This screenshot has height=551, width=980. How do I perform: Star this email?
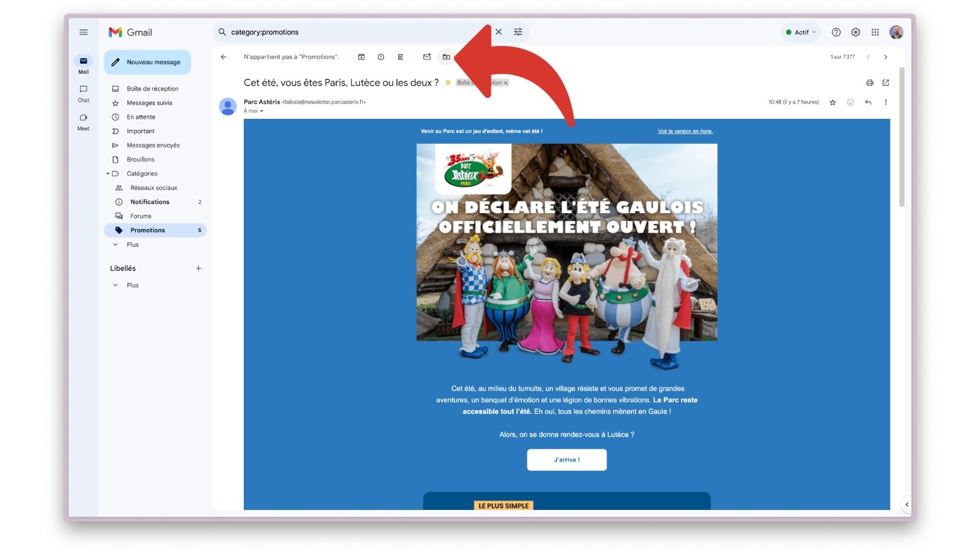pos(833,102)
